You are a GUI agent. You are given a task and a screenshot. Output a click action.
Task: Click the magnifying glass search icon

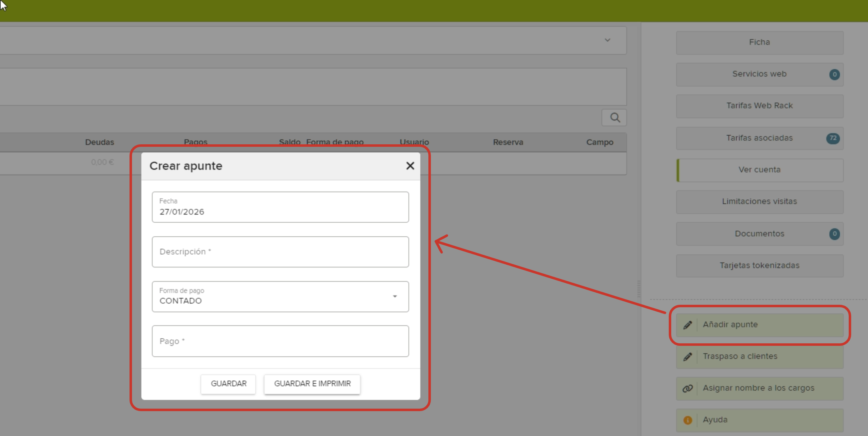point(615,118)
